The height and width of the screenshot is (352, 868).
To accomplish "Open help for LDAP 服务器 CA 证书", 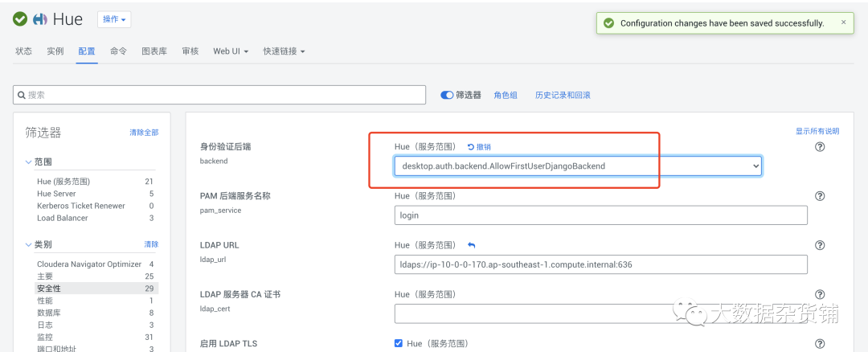I will pyautogui.click(x=821, y=294).
